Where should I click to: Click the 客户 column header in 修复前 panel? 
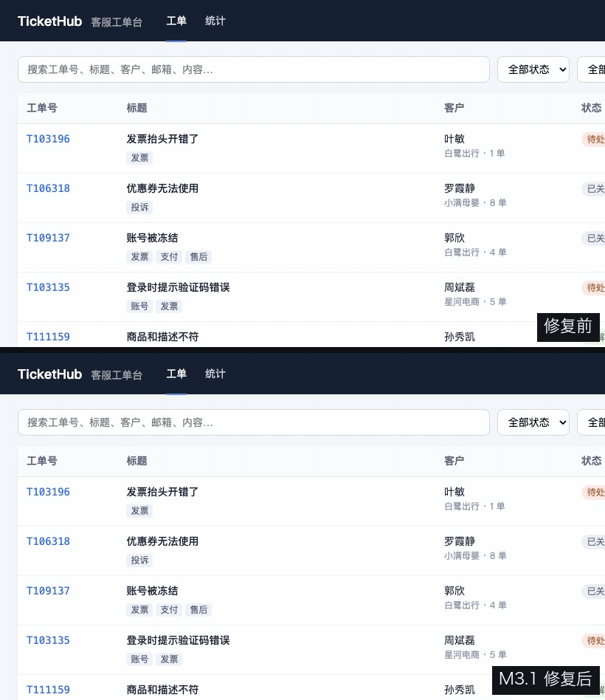454,108
